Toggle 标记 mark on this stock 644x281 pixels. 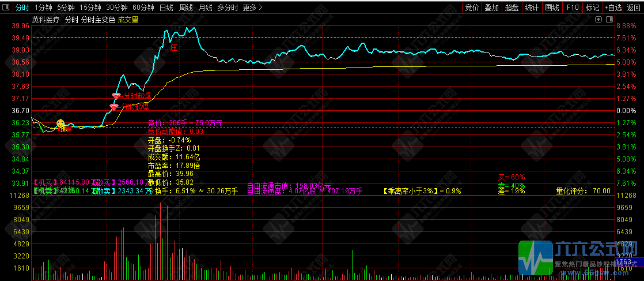592,8
